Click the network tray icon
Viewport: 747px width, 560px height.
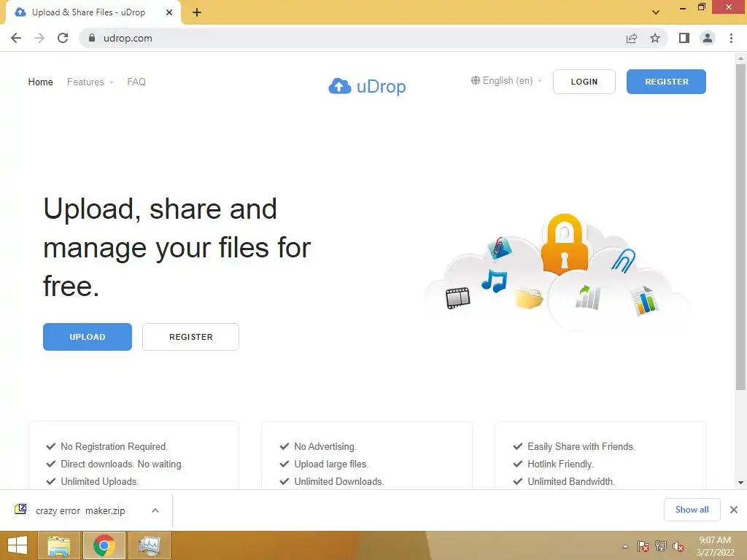(x=661, y=546)
